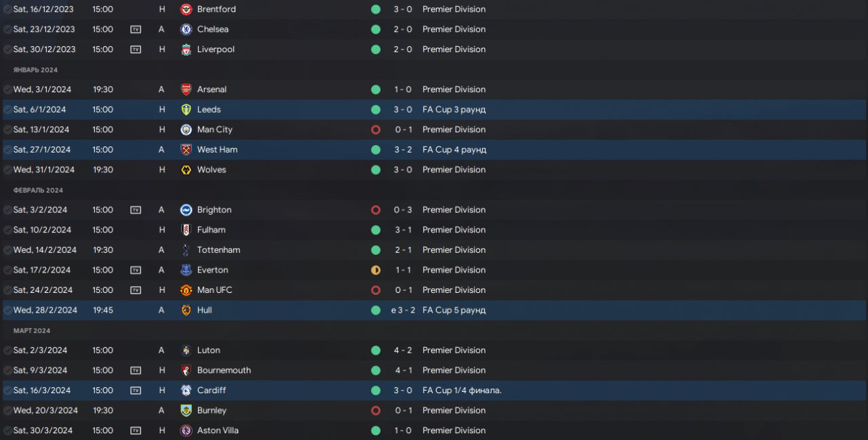This screenshot has height=440, width=868.
Task: Toggle the check circle beside Sat, 6/1/2024
Action: point(7,110)
